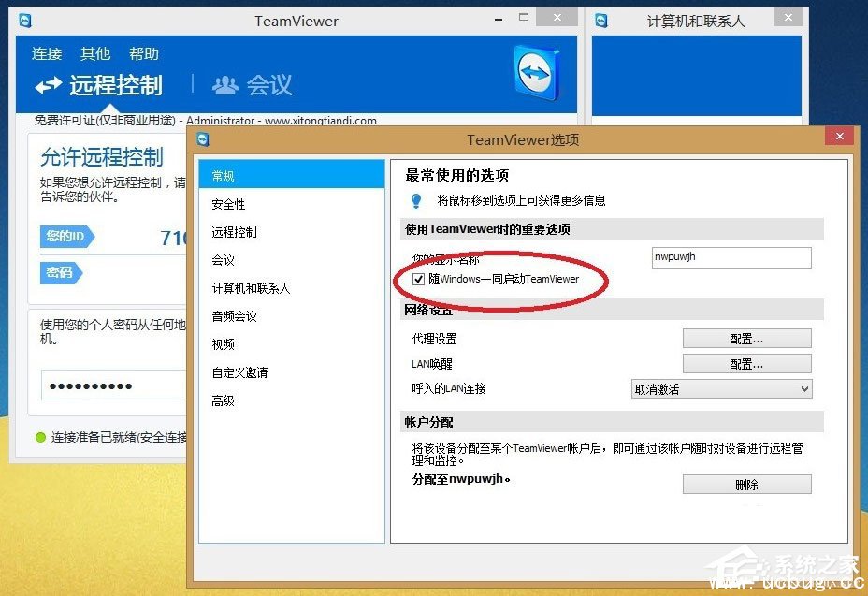This screenshot has width=868, height=596.
Task: Click the 密码 key badge icon
Action: [62, 273]
